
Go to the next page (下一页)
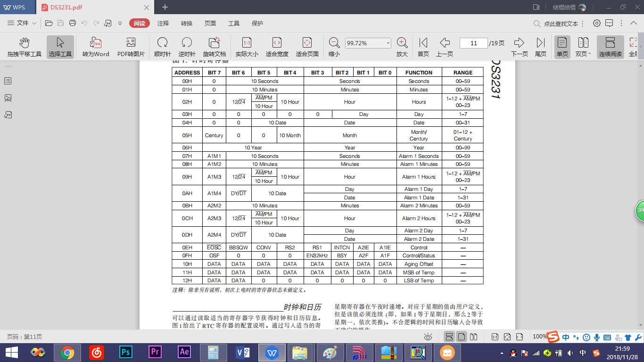pos(519,47)
